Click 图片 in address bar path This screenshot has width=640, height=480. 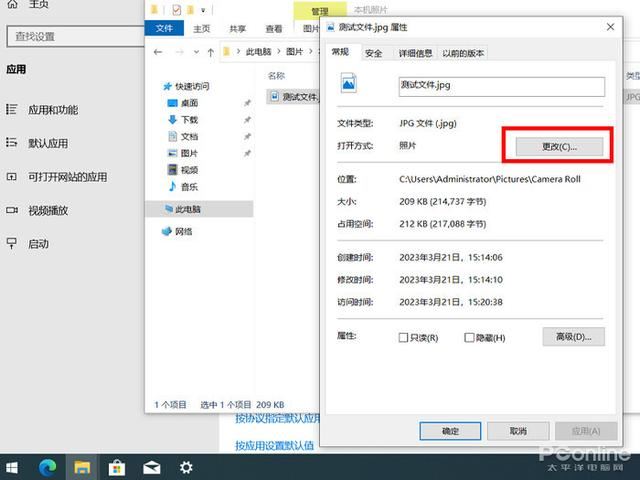coord(294,52)
